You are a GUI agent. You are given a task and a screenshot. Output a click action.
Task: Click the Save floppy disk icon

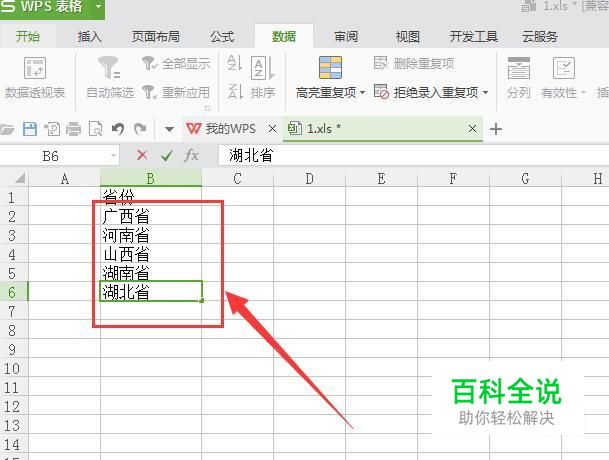click(x=30, y=129)
